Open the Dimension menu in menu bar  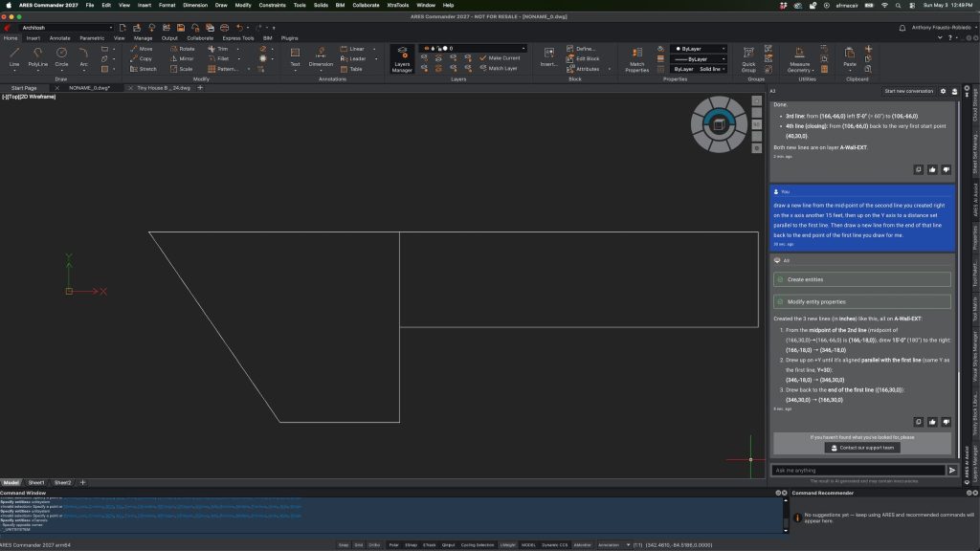pos(195,5)
